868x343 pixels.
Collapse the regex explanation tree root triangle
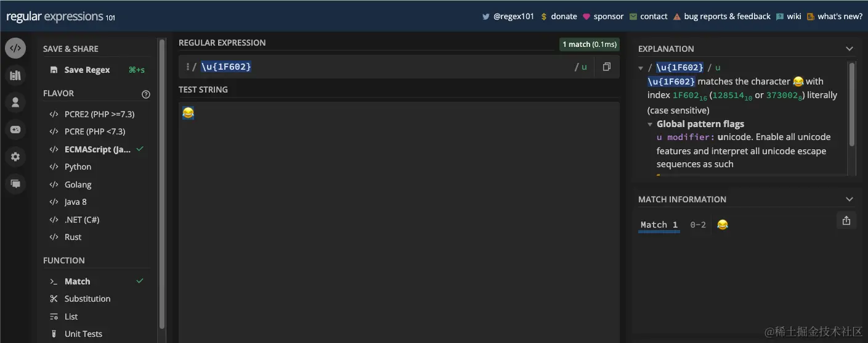tap(641, 68)
